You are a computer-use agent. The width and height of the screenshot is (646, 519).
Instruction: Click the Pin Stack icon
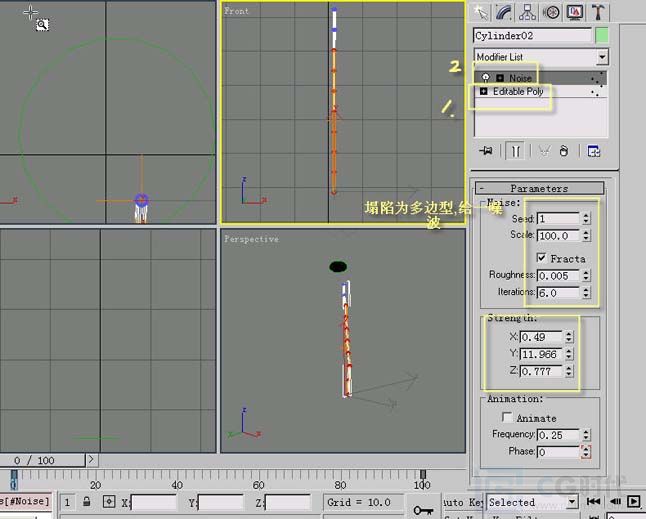click(x=486, y=151)
